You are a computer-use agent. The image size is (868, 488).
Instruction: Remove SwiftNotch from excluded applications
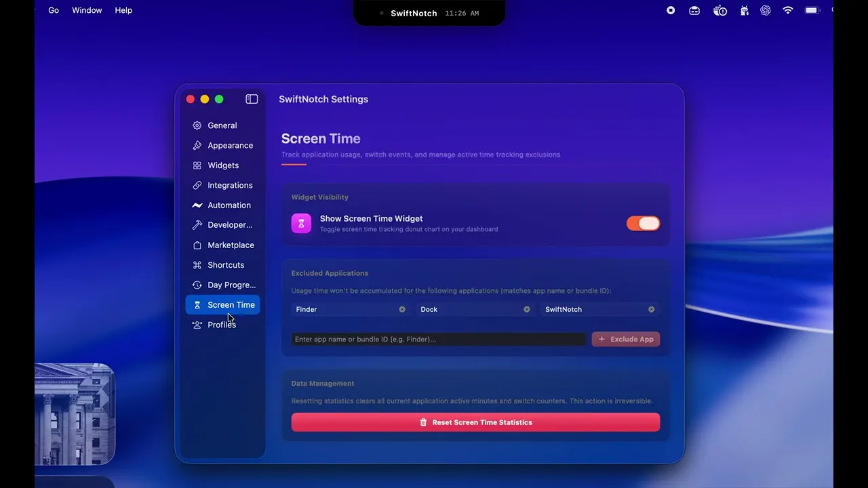[651, 309]
